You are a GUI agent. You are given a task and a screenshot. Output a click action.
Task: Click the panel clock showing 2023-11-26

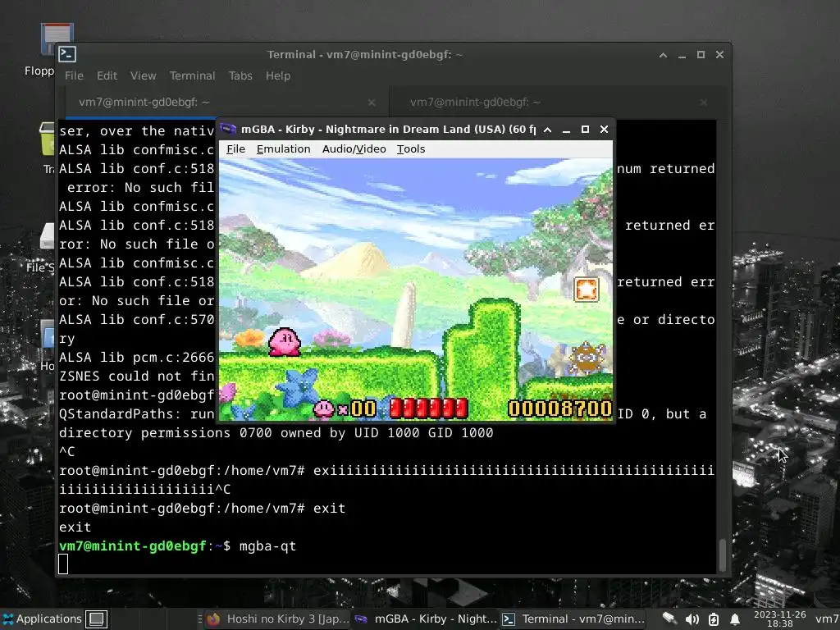click(780, 619)
